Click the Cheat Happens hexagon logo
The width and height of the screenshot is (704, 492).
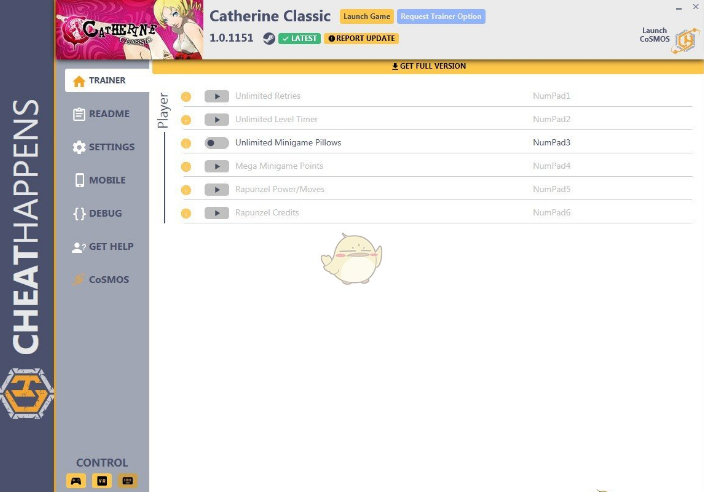[x=27, y=394]
